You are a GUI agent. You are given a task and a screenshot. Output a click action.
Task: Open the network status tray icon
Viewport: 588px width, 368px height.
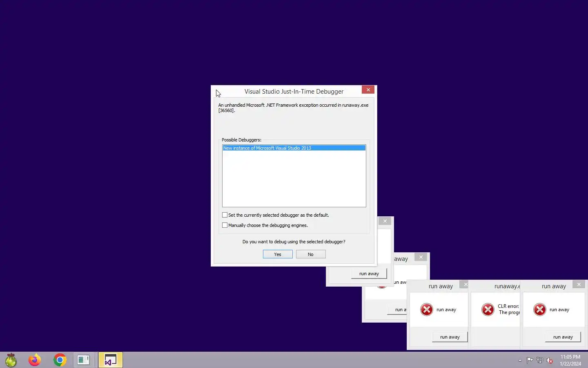pos(540,360)
